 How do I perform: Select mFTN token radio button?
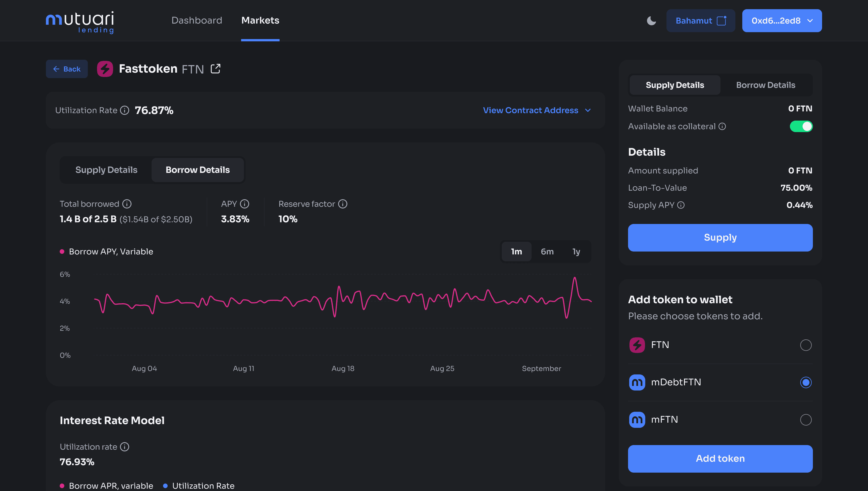click(805, 420)
